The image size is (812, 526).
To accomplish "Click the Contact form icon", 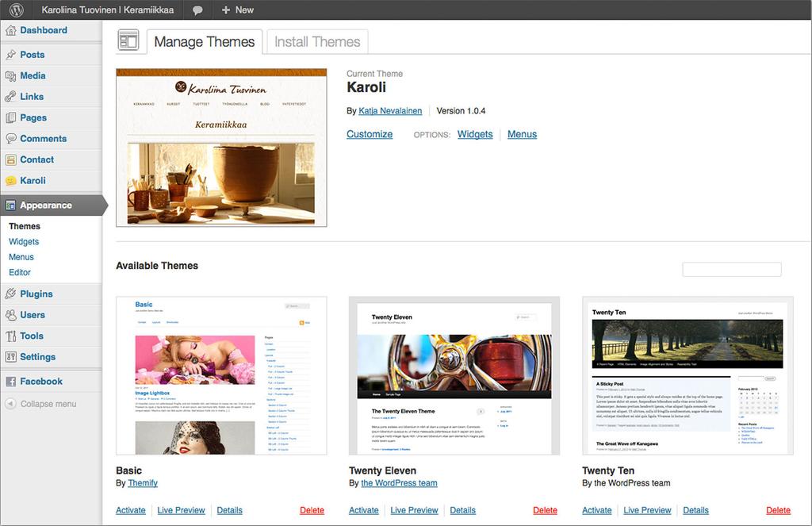I will (11, 159).
